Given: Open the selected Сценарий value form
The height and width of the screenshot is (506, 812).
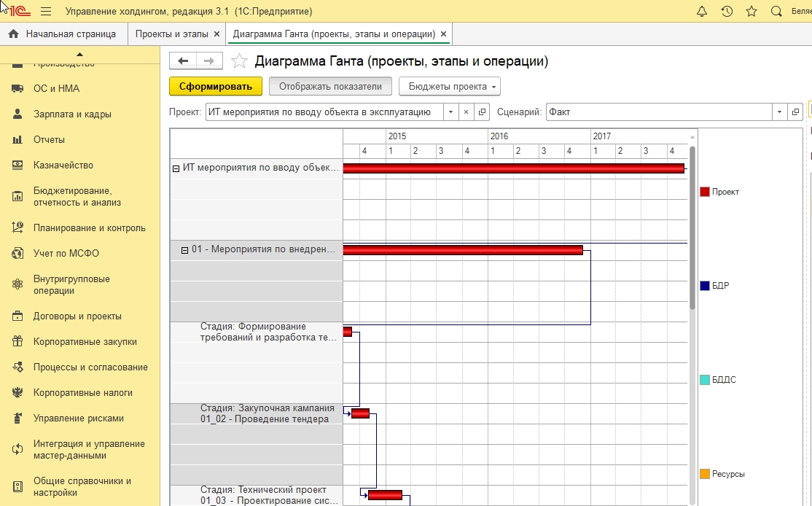Looking at the screenshot, I should (x=795, y=112).
